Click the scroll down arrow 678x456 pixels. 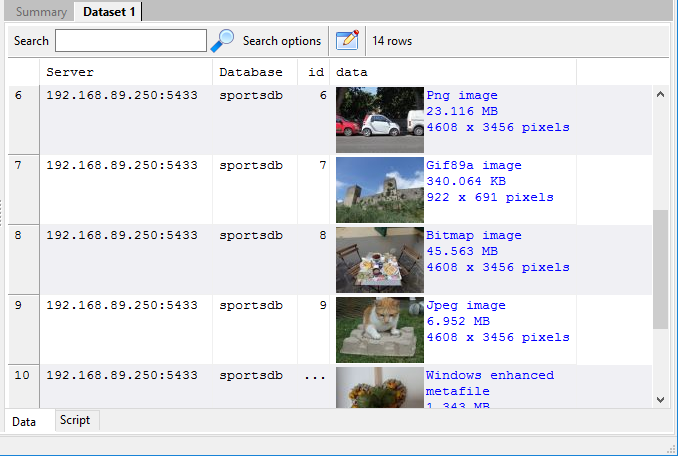pos(660,398)
